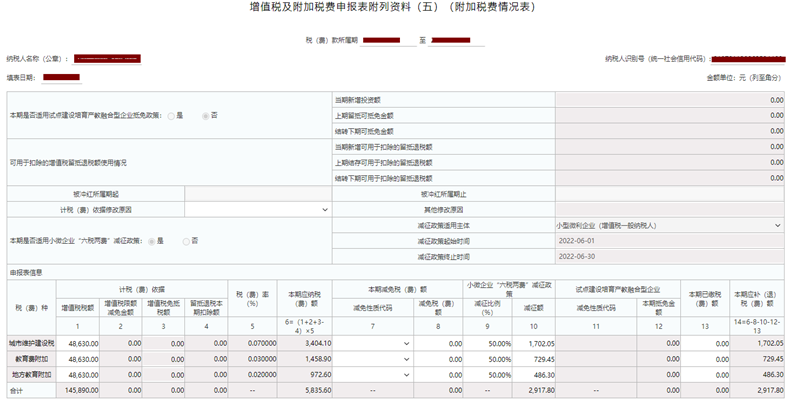Click 增值税免抵税额 cell in 城市维护建设税 row

[164, 344]
